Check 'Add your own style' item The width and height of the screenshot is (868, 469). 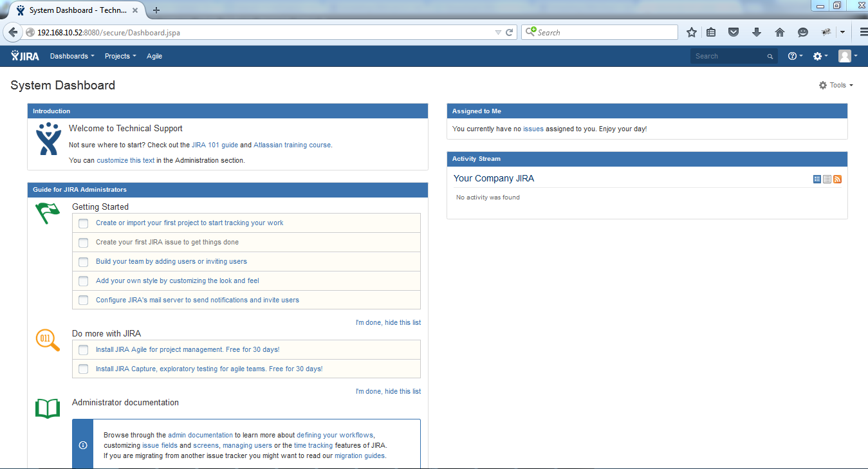point(83,281)
